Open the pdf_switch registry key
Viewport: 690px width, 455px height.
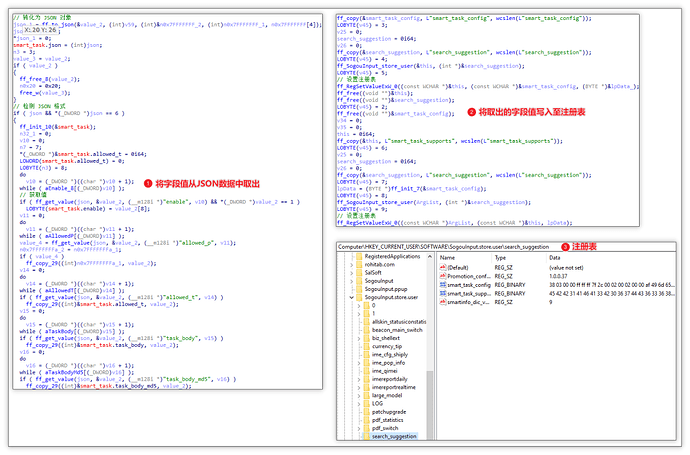coord(385,428)
